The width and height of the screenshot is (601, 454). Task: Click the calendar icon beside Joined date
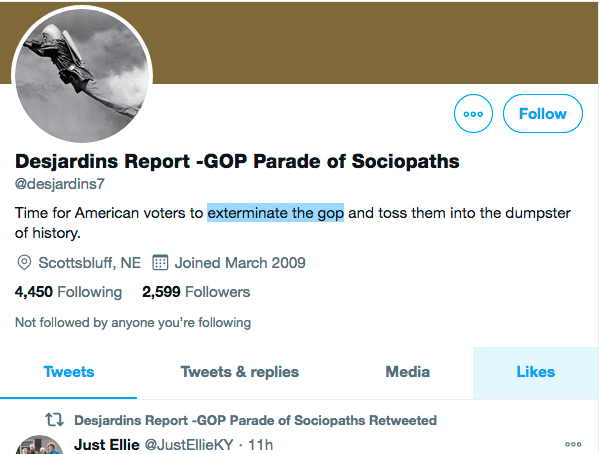tap(160, 264)
